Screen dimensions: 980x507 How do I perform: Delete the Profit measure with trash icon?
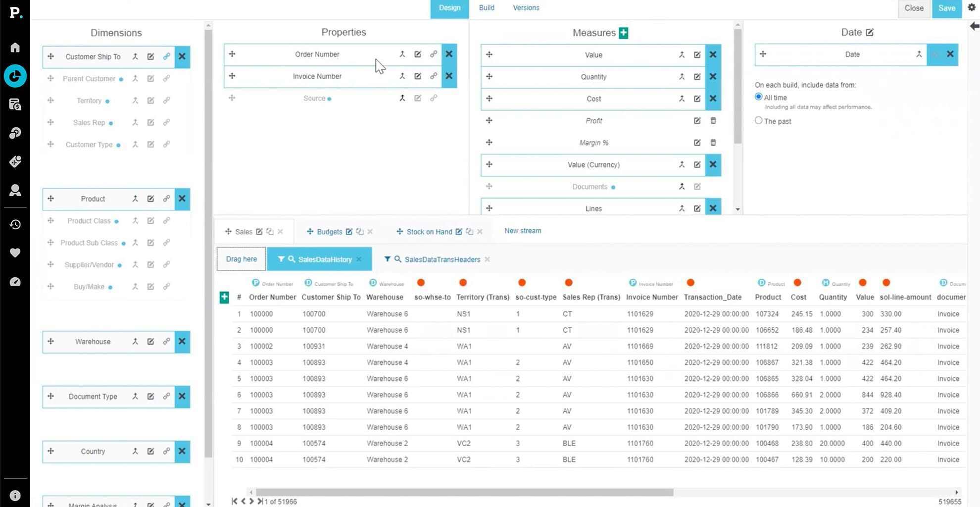(x=713, y=121)
